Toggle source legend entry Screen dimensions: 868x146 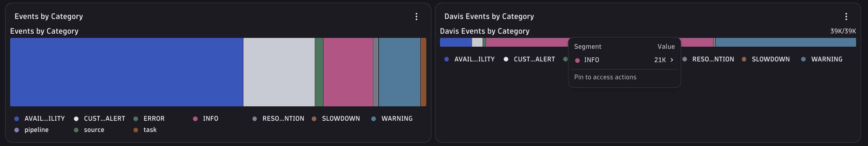tap(89, 130)
